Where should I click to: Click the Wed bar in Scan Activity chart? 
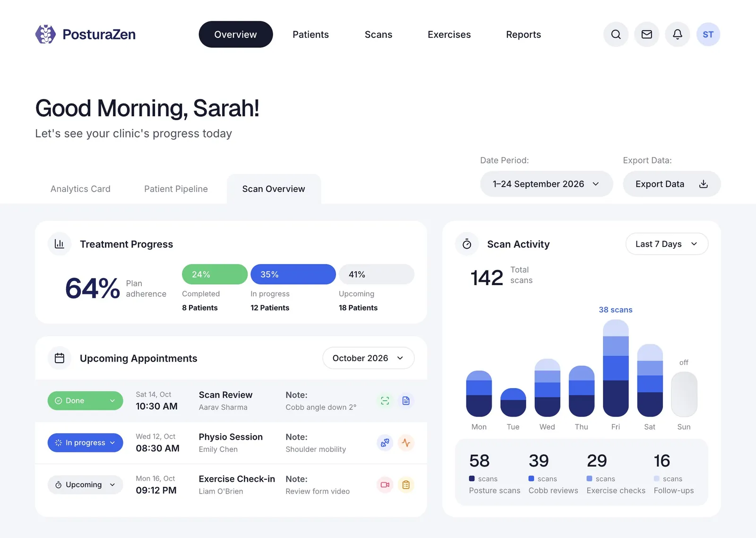pos(547,388)
